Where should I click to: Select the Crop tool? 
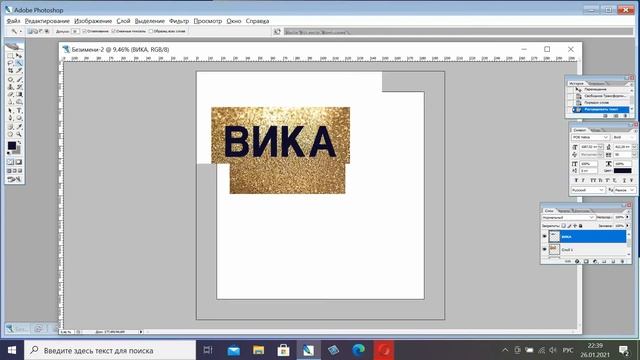(x=11, y=70)
